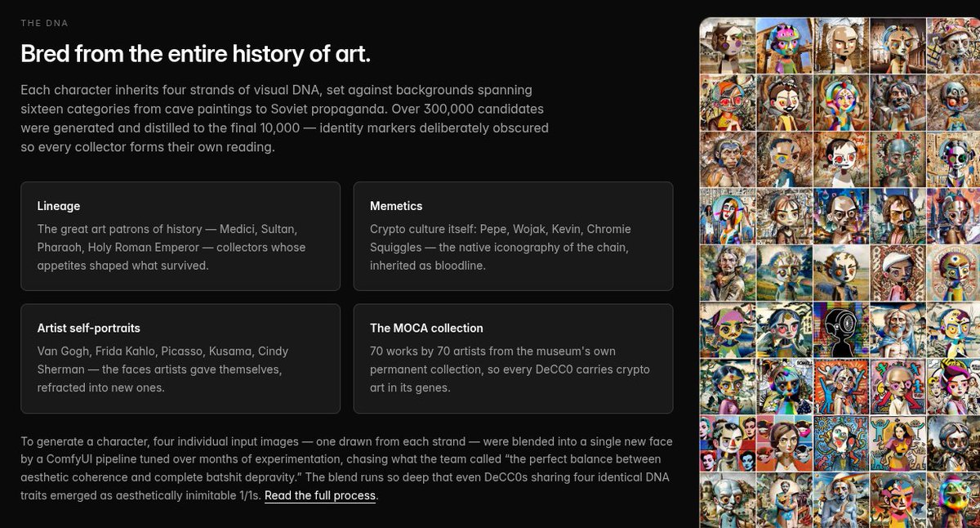Click text "The great art patrons of history"

tap(119, 229)
